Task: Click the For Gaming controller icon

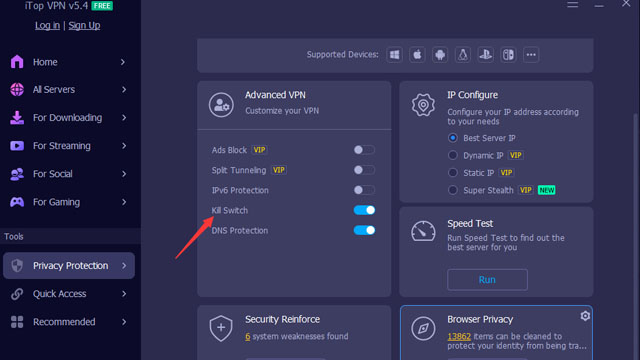Action: (x=17, y=202)
